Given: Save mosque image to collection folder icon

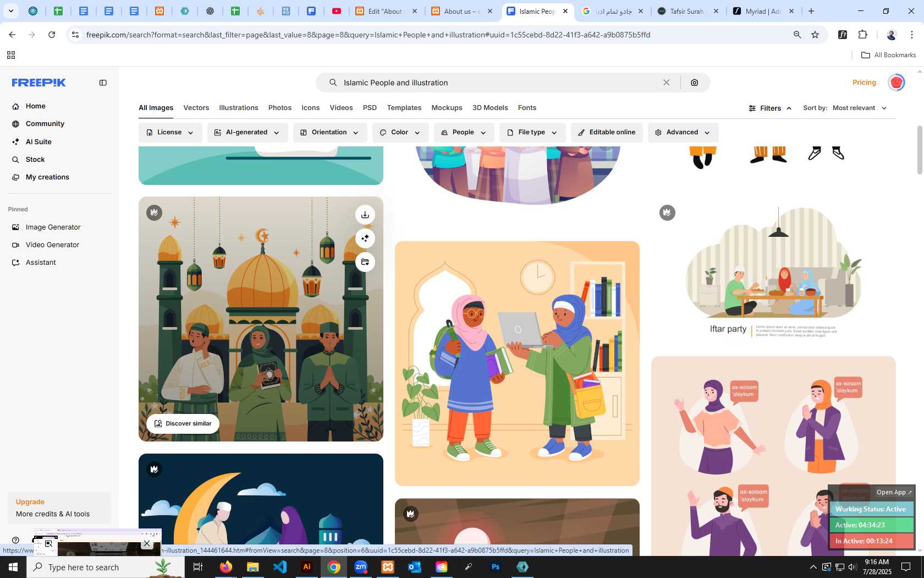Looking at the screenshot, I should point(365,262).
